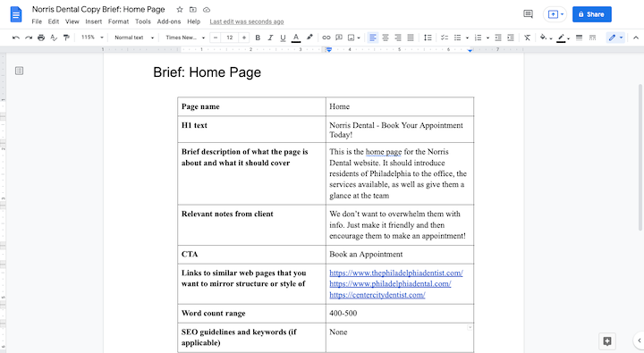Clear formatting using the toolbar icon
Screen dimensions: 644x353
click(528, 38)
